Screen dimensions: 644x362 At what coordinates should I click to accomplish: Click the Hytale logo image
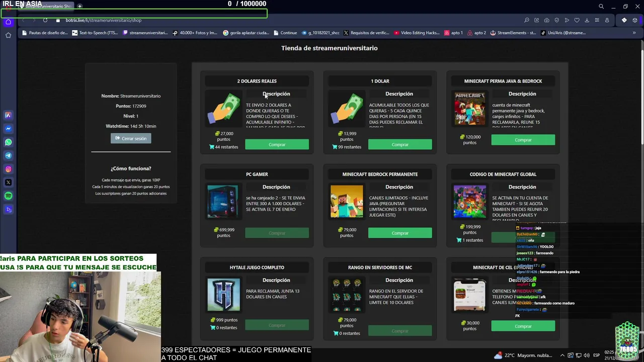pyautogui.click(x=223, y=295)
